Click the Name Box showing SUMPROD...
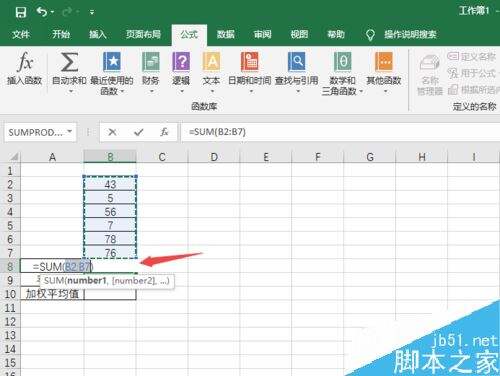500x376 pixels. [36, 132]
